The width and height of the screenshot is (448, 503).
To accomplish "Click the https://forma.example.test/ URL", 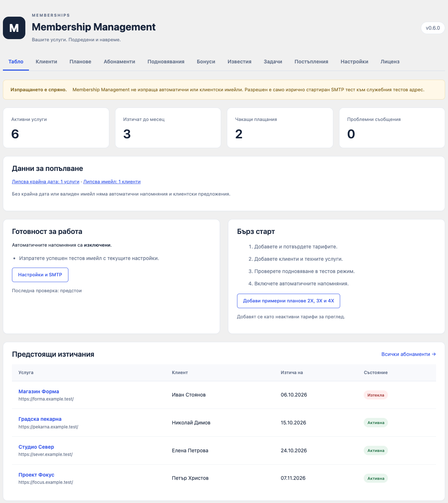I will 46,399.
